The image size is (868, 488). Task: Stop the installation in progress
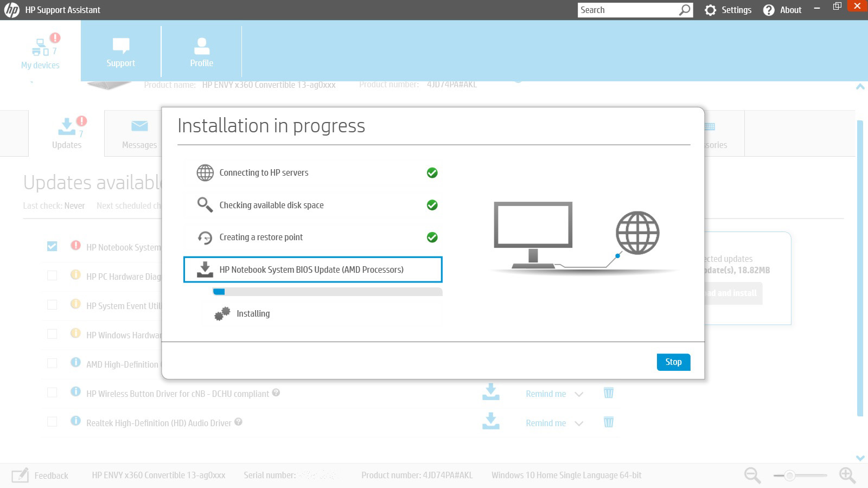coord(673,362)
